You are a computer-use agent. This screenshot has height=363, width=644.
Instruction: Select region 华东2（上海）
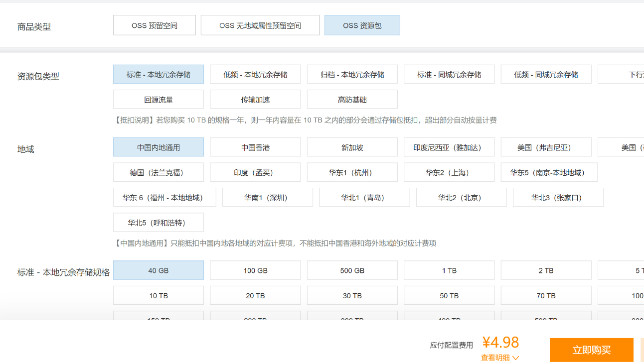pyautogui.click(x=449, y=172)
